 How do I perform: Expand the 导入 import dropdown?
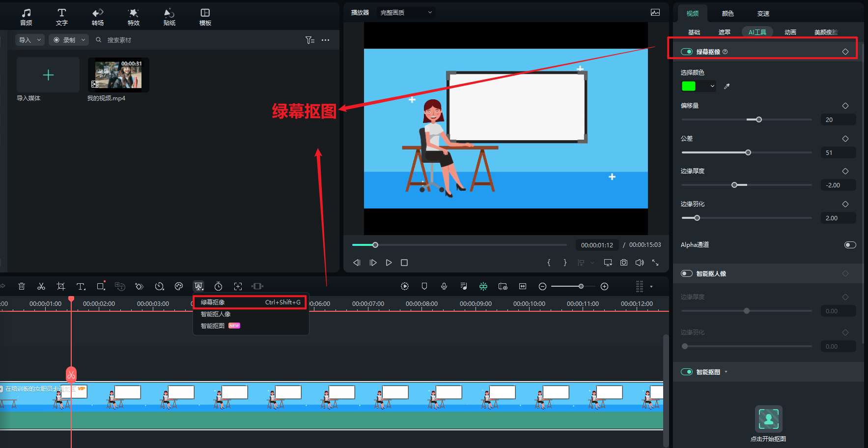pos(30,40)
